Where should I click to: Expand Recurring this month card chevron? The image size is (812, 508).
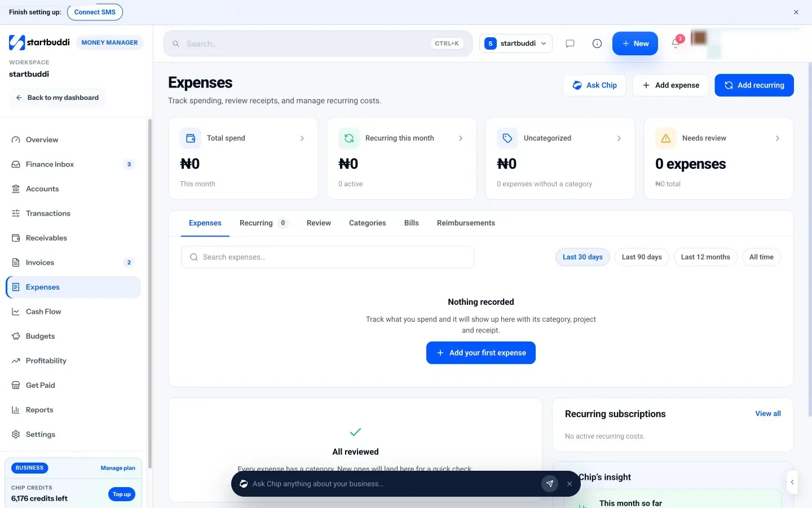pyautogui.click(x=461, y=138)
